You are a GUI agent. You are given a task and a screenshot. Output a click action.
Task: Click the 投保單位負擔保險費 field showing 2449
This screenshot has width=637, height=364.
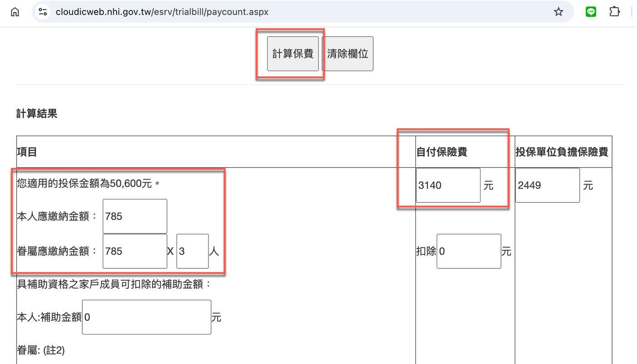547,185
